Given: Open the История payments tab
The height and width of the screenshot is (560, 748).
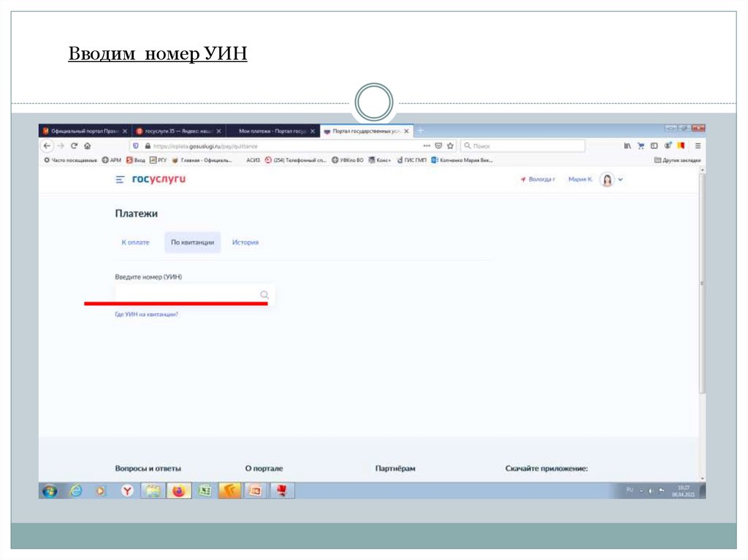Looking at the screenshot, I should (x=245, y=242).
